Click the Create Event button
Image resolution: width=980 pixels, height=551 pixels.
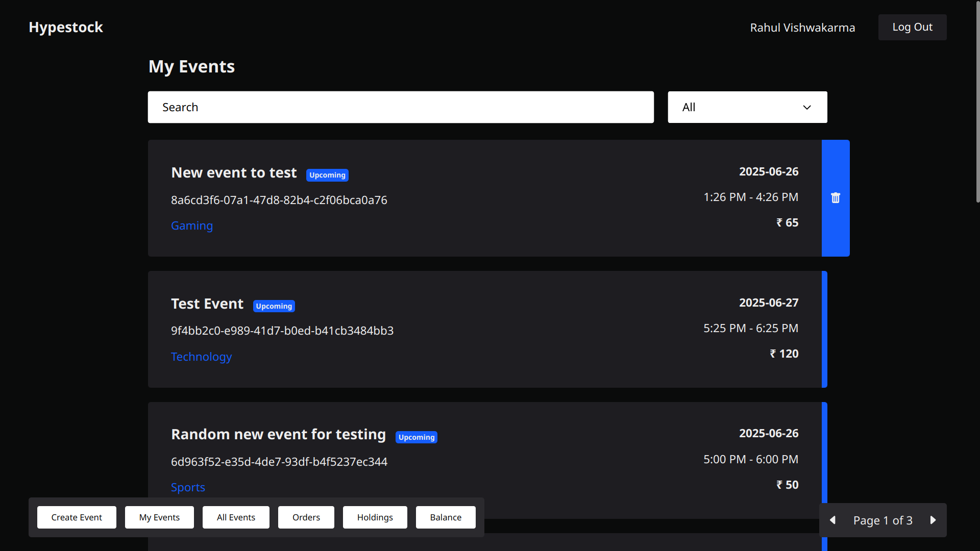[77, 517]
